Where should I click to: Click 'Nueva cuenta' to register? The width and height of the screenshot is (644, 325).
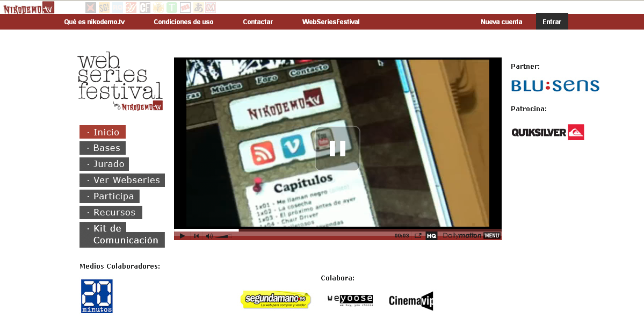(502, 22)
